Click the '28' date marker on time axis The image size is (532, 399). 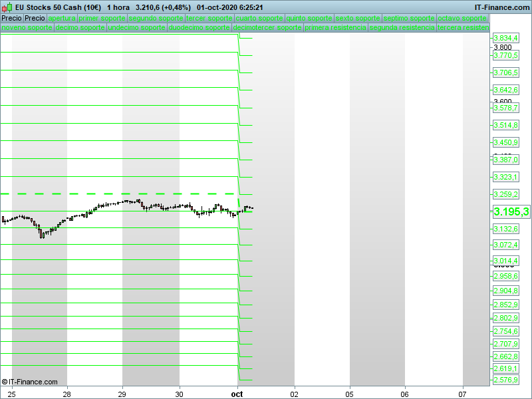tap(67, 394)
